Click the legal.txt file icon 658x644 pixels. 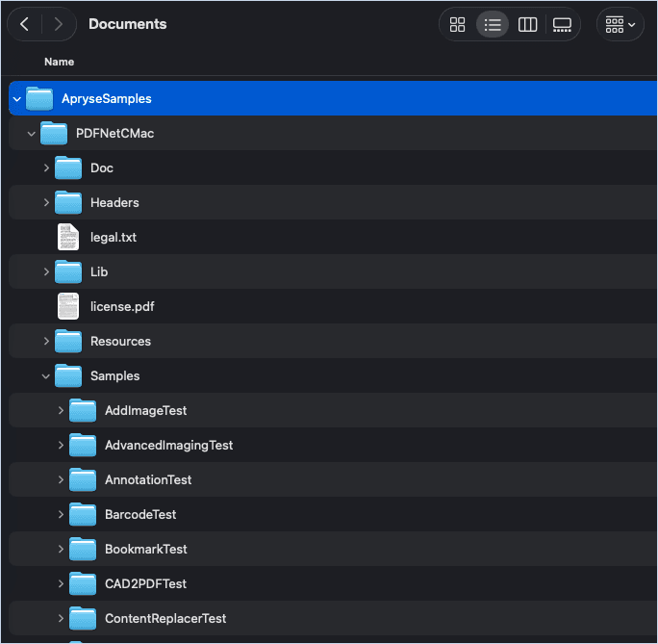click(x=68, y=237)
